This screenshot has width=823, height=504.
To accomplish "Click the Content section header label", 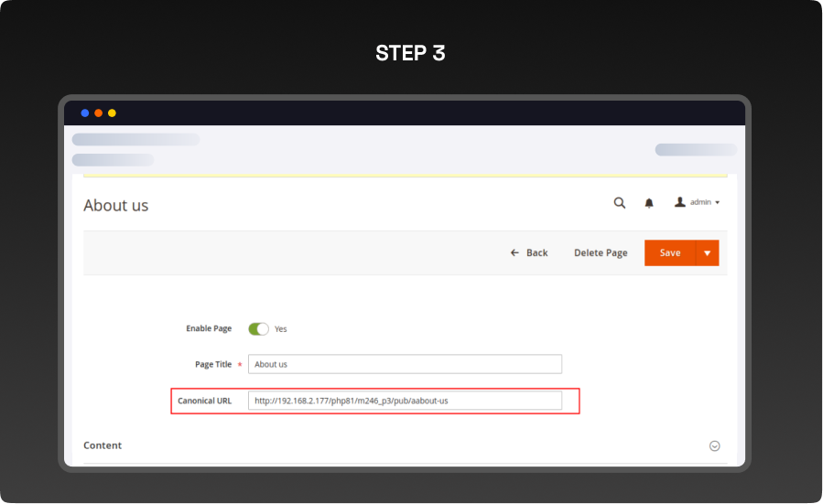I will pyautogui.click(x=103, y=445).
